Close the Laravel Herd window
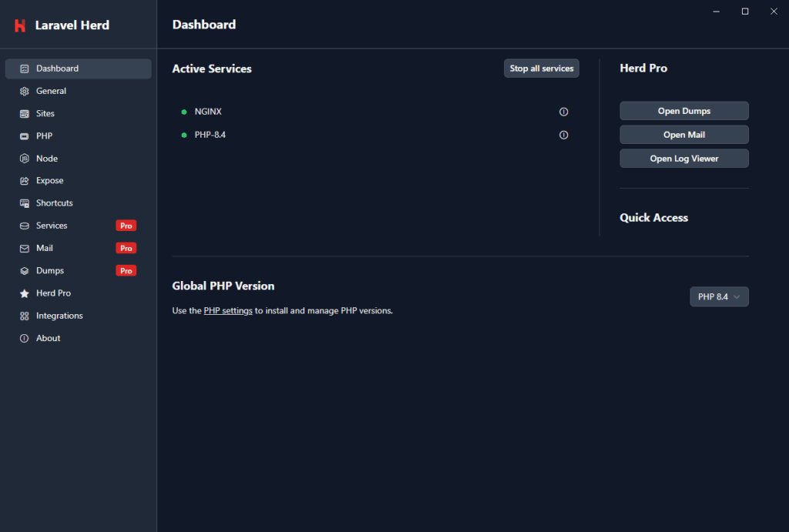Viewport: 789px width, 532px height. [x=774, y=11]
